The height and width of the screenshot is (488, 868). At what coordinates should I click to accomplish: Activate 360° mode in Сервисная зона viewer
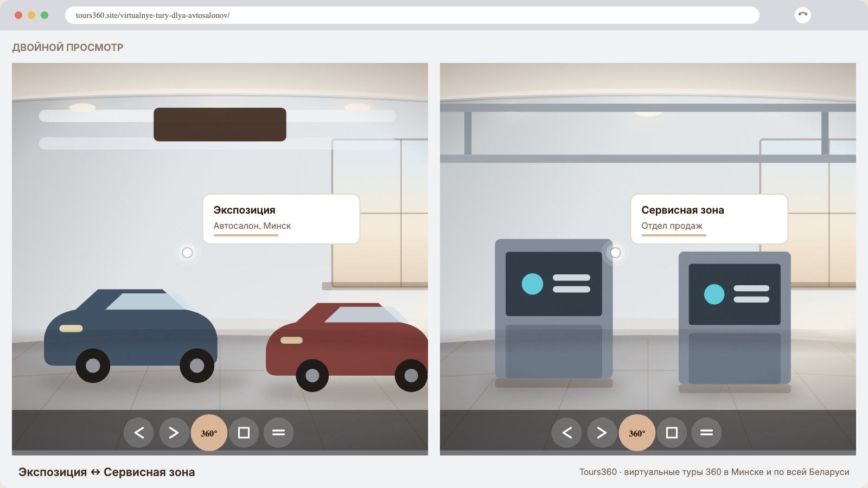[637, 433]
